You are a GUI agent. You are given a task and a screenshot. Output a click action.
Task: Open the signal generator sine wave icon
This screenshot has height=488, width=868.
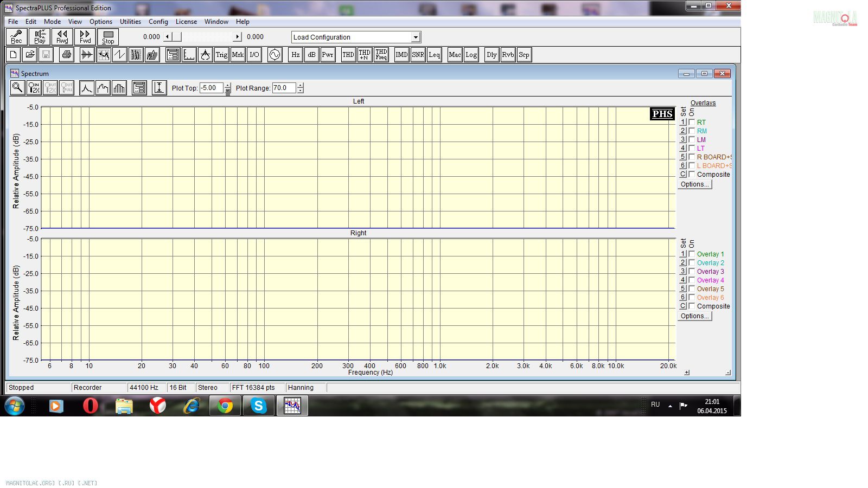pyautogui.click(x=275, y=55)
